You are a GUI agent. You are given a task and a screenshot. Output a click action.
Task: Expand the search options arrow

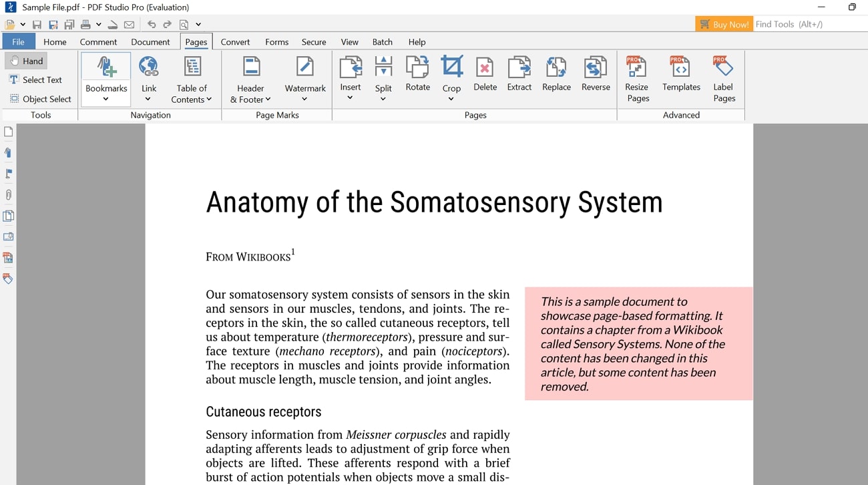[x=198, y=25]
